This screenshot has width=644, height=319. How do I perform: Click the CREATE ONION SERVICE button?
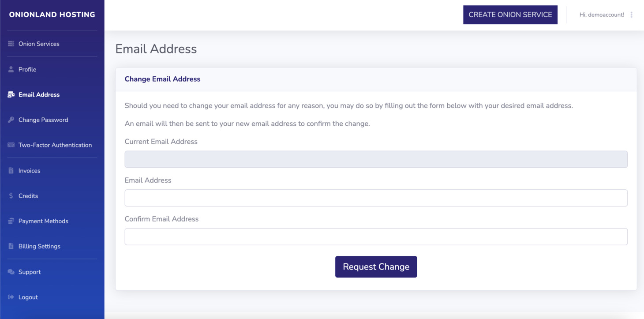[510, 14]
